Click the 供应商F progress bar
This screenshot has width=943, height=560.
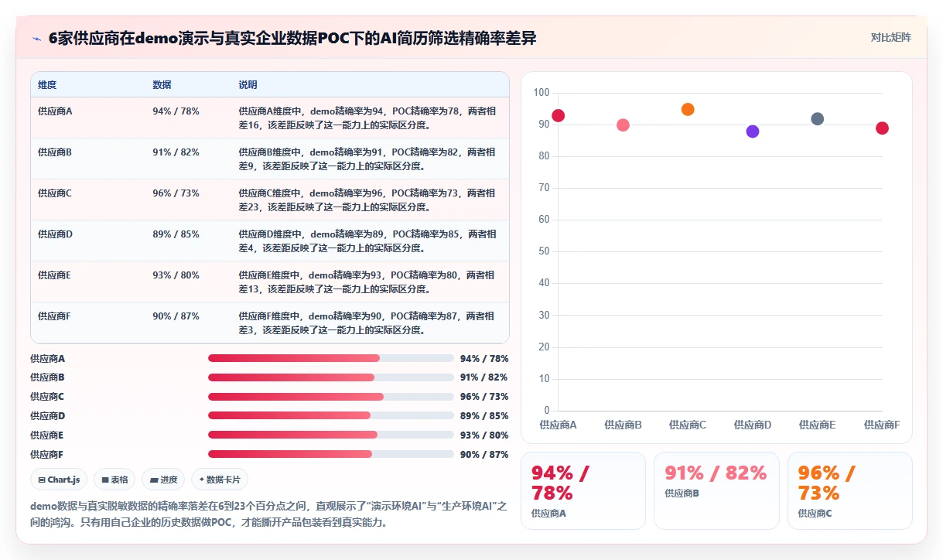point(331,454)
